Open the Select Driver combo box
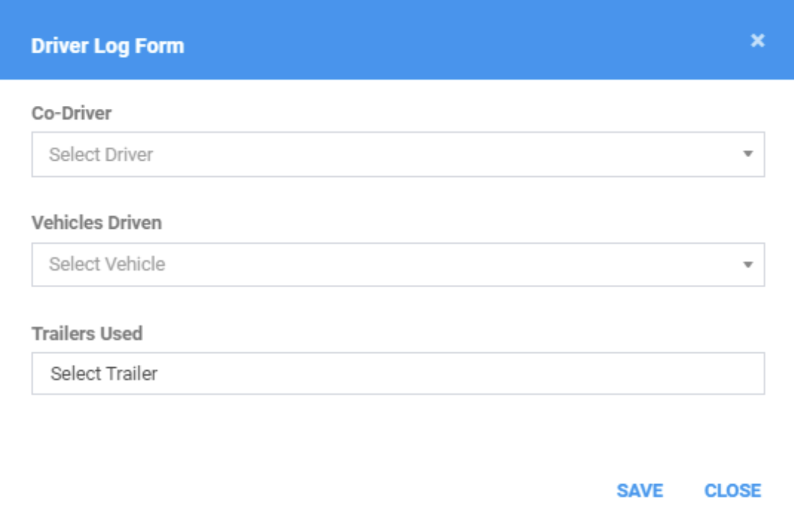794x532 pixels. tap(398, 154)
